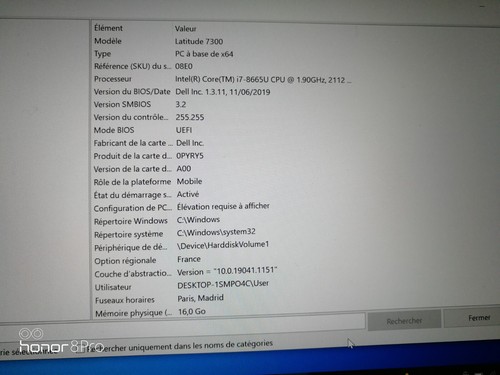Viewport: 500px width, 375px height.
Task: Click the Rechercher button
Action: click(x=404, y=321)
